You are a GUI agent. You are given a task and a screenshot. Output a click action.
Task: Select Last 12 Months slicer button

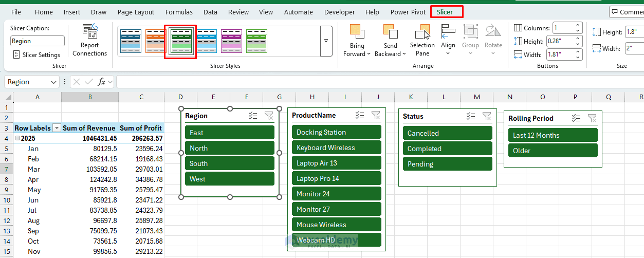(x=553, y=135)
